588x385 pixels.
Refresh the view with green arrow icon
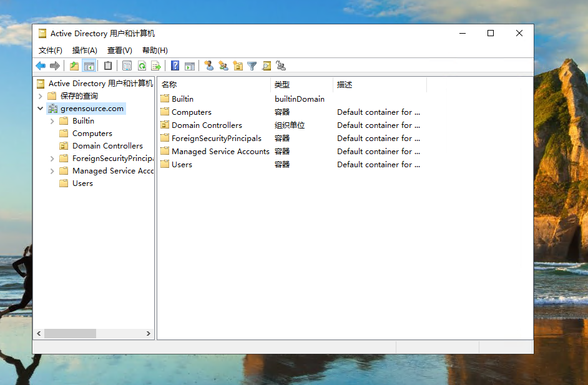pos(142,66)
